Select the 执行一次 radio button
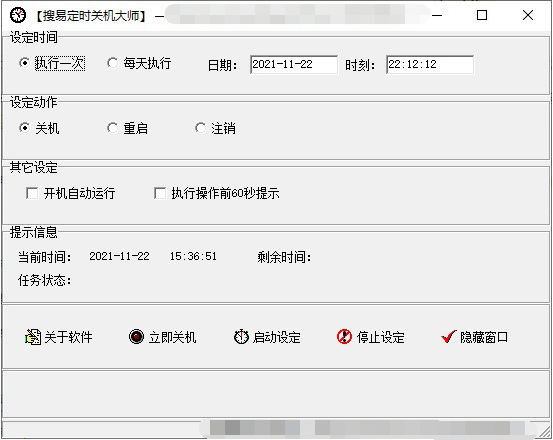The width and height of the screenshot is (553, 440). pyautogui.click(x=24, y=63)
